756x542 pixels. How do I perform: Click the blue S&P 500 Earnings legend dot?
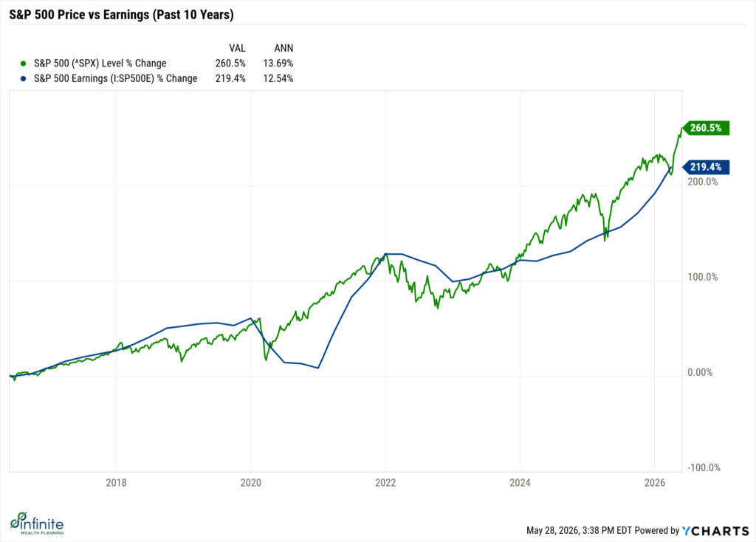tap(23, 78)
